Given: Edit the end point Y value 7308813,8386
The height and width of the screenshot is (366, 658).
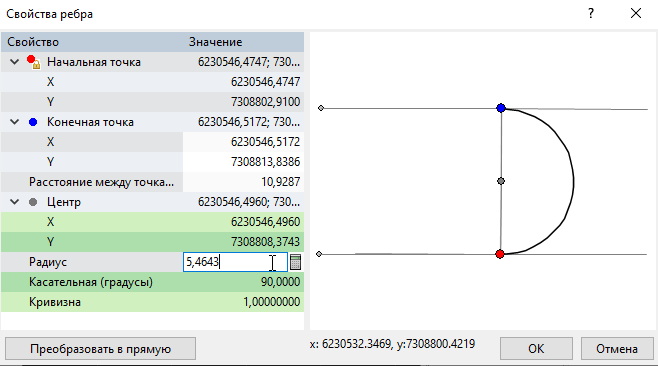Looking at the screenshot, I should point(265,162).
